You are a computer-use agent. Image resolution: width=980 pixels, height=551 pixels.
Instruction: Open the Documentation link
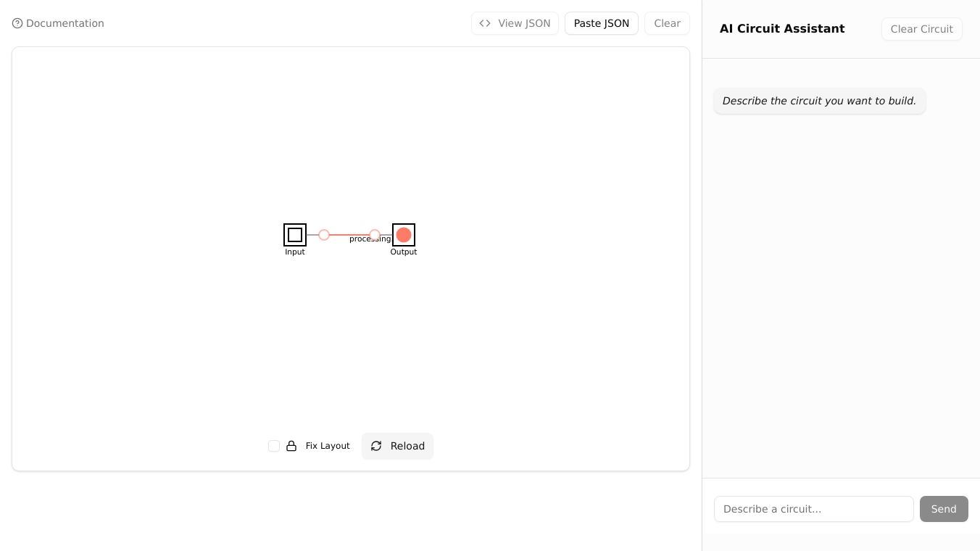click(x=65, y=23)
